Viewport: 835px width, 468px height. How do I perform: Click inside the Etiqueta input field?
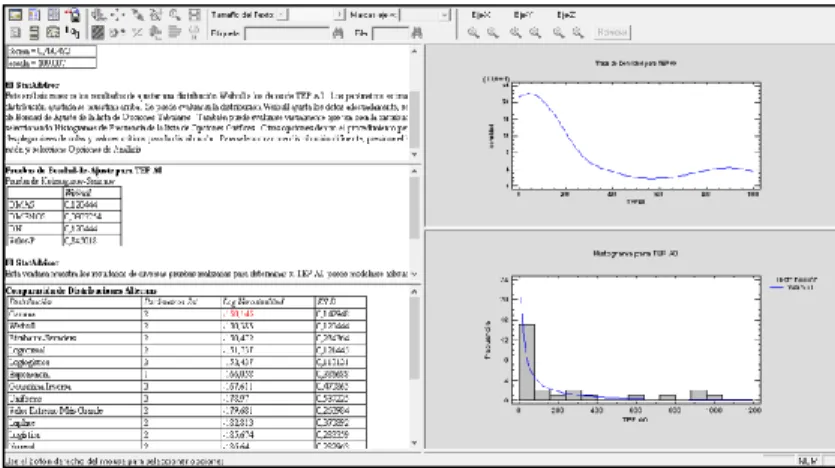click(287, 34)
